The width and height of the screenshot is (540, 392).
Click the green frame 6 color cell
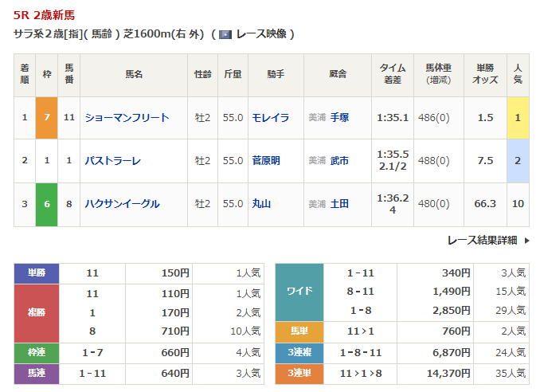click(47, 204)
